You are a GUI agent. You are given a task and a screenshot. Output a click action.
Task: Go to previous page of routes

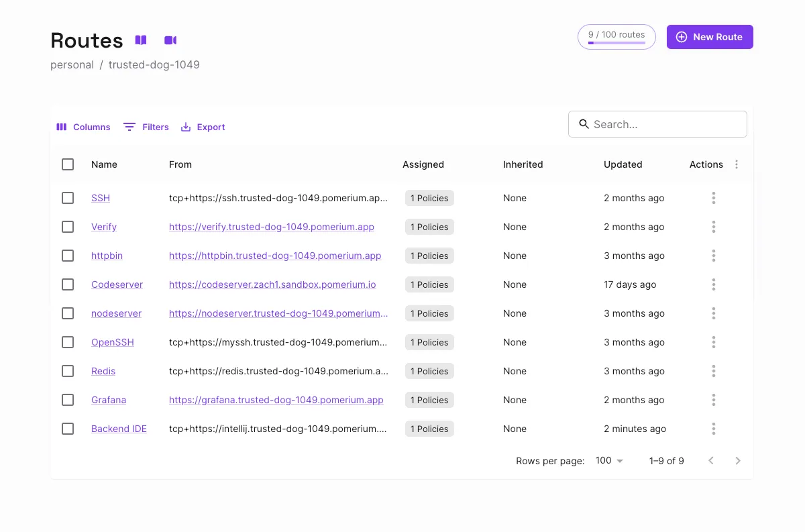point(711,461)
